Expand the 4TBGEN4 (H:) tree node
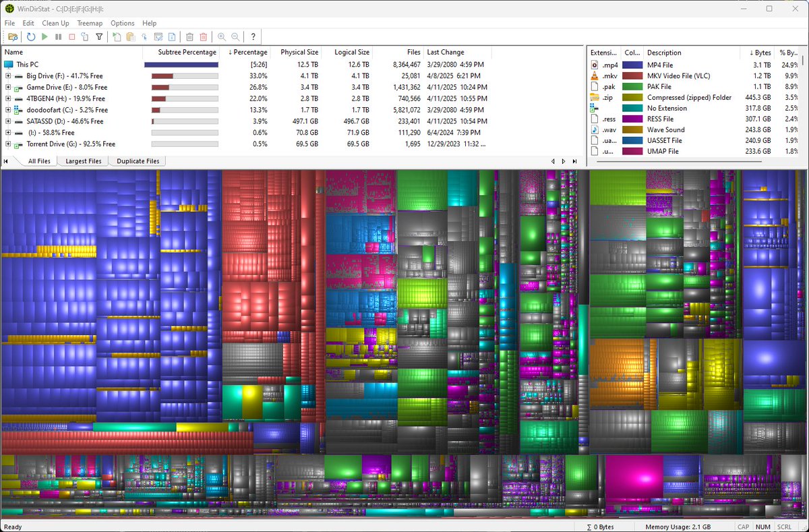809x532 pixels. point(8,98)
